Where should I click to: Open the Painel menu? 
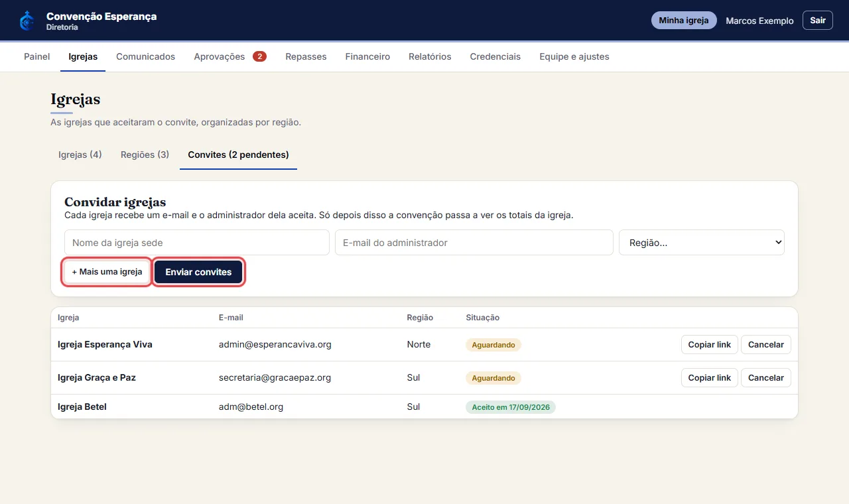(37, 56)
